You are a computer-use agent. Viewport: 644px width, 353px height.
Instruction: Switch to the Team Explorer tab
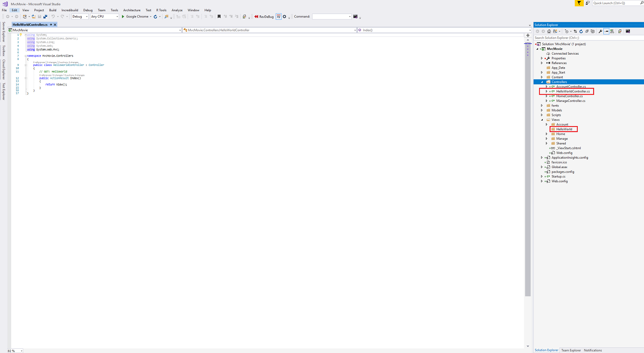point(571,350)
